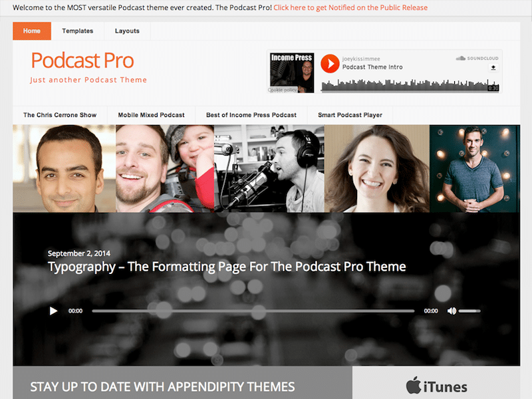Jump within the SoundCloud waveform
The image size is (532, 399).
(x=410, y=86)
